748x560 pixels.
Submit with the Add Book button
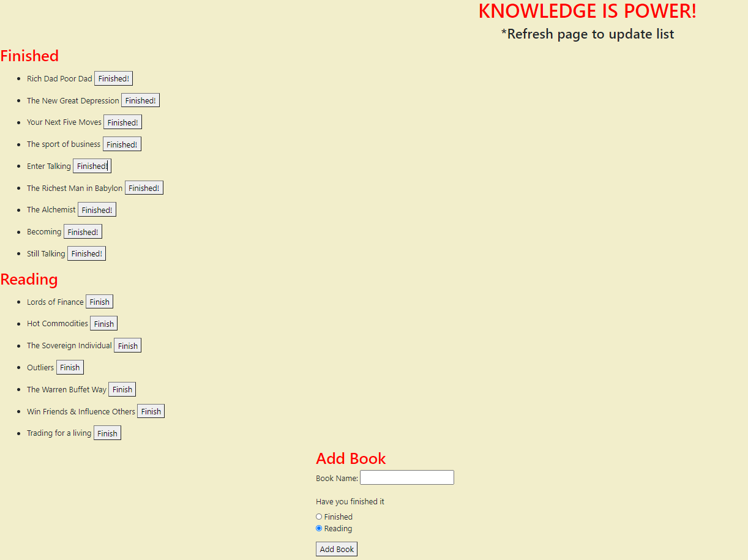click(x=336, y=549)
